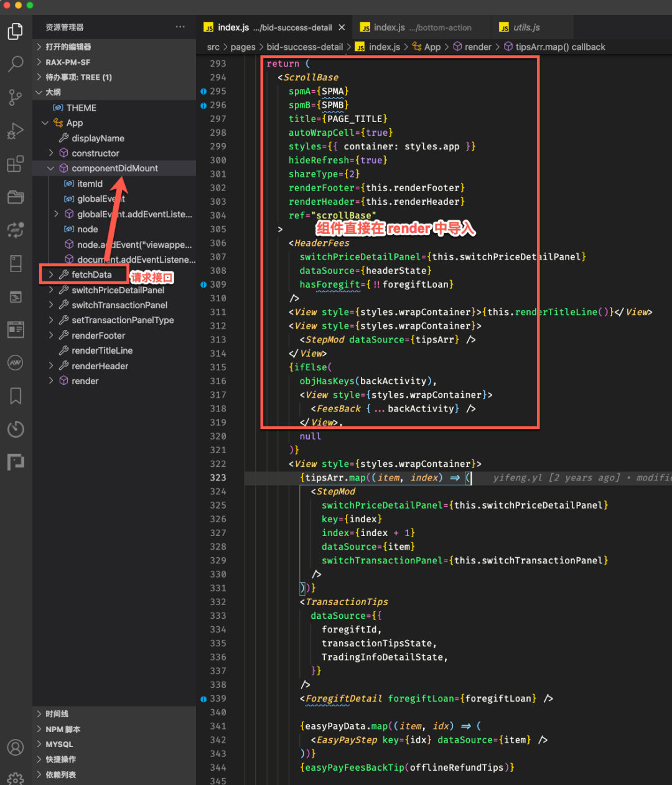
Task: Collapse the componentDidMount outline node
Action: 51,168
